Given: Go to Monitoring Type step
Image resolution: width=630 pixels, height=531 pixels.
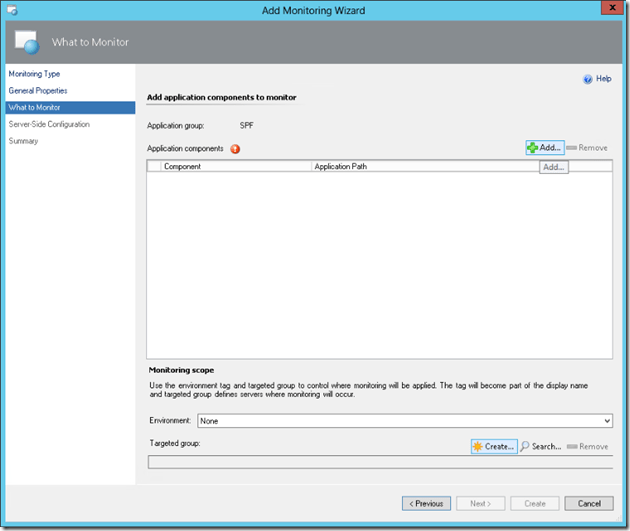Looking at the screenshot, I should click(34, 74).
